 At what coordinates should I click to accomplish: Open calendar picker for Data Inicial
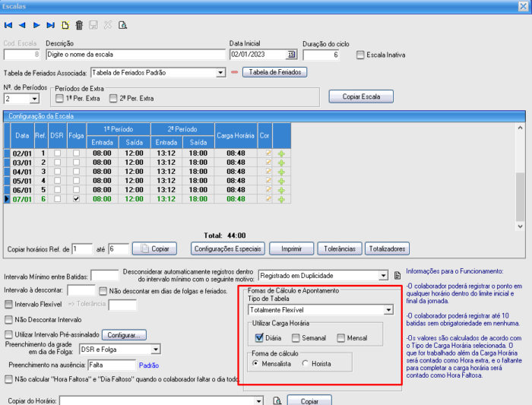point(291,55)
